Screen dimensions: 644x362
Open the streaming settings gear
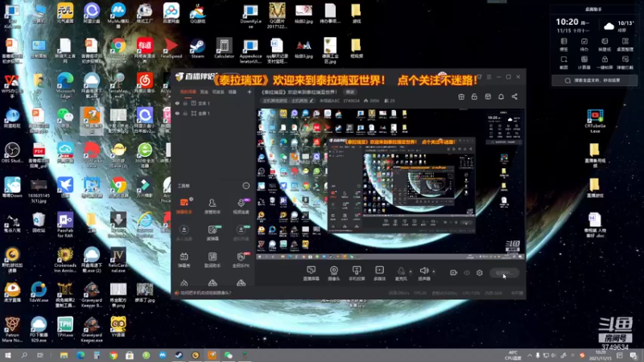(479, 273)
